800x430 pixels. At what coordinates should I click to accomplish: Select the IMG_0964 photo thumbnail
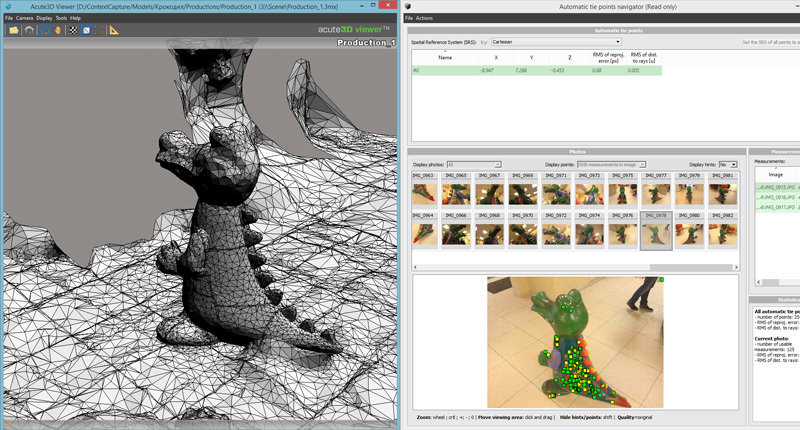pyautogui.click(x=424, y=231)
